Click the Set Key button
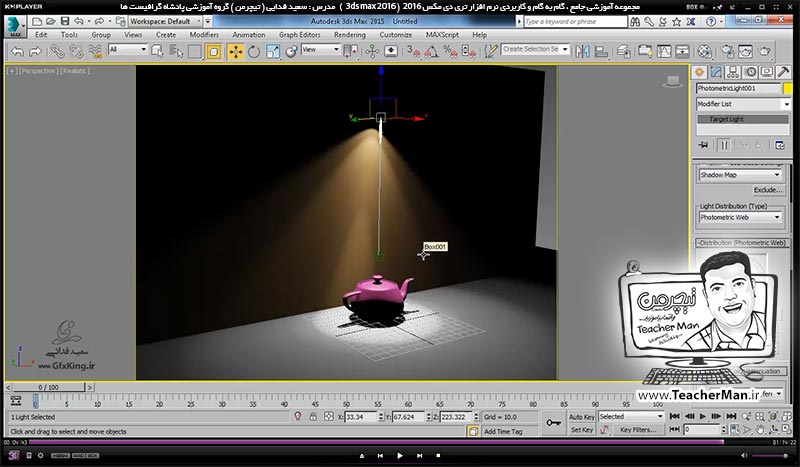Screen dimensions: 800x467 [x=582, y=430]
